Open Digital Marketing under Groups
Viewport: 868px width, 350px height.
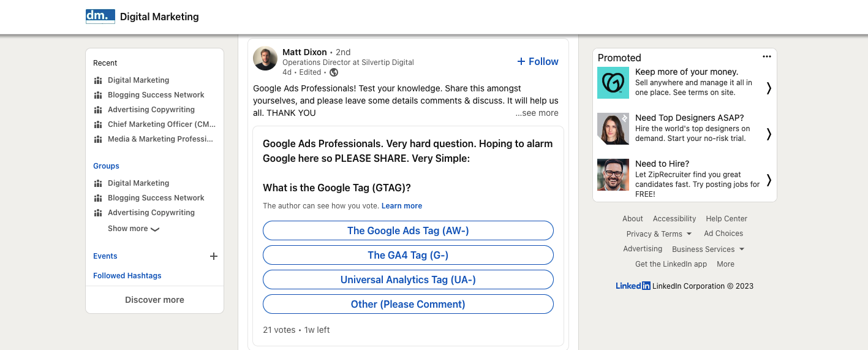pyautogui.click(x=138, y=183)
